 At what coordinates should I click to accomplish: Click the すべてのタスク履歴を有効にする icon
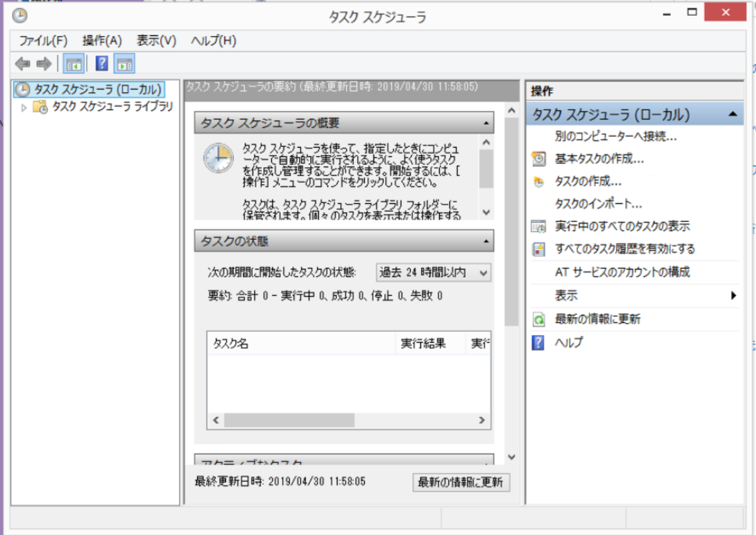[x=538, y=249]
